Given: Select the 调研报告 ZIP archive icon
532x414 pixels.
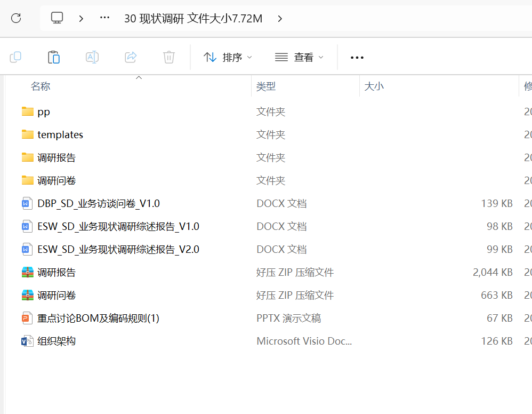Looking at the screenshot, I should point(27,272).
